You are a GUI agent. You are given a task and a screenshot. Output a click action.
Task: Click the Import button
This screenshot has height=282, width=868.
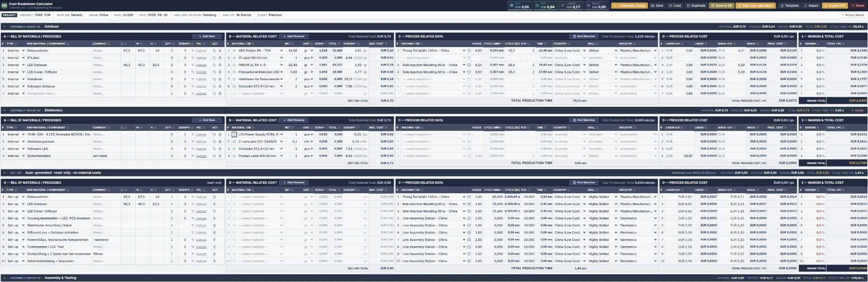(x=811, y=6)
